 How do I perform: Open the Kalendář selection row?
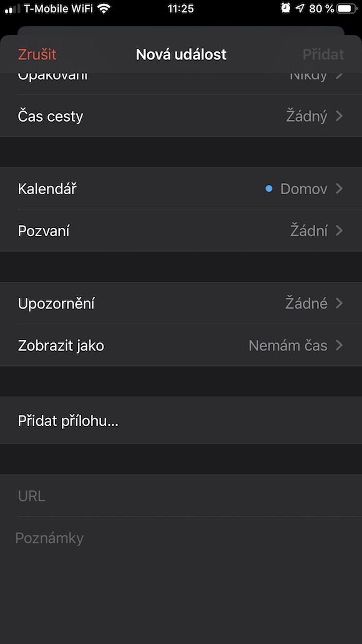click(x=181, y=189)
